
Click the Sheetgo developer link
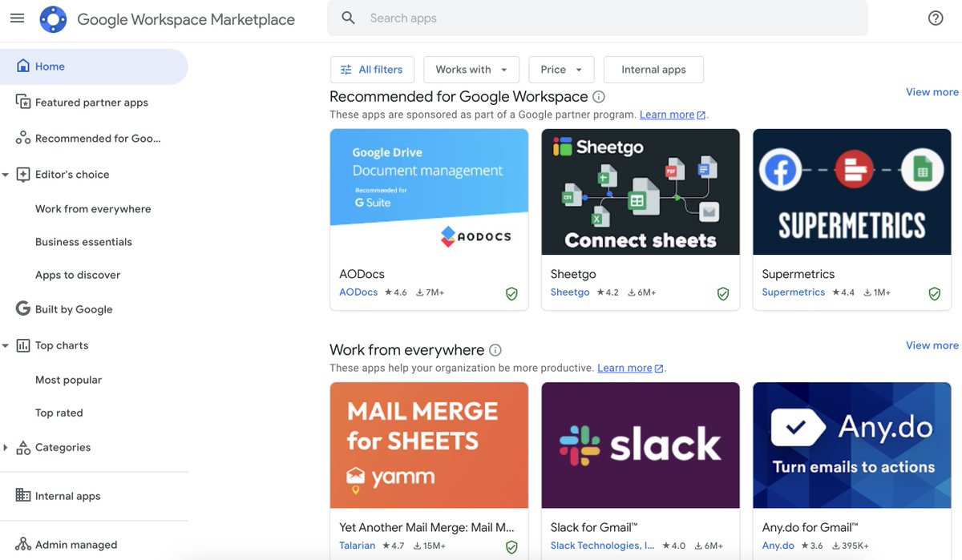click(570, 292)
